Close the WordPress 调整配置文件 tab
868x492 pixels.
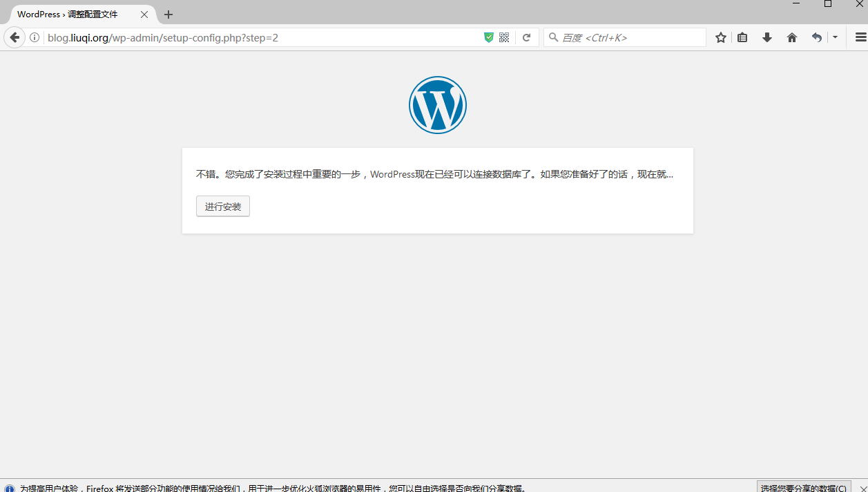144,15
